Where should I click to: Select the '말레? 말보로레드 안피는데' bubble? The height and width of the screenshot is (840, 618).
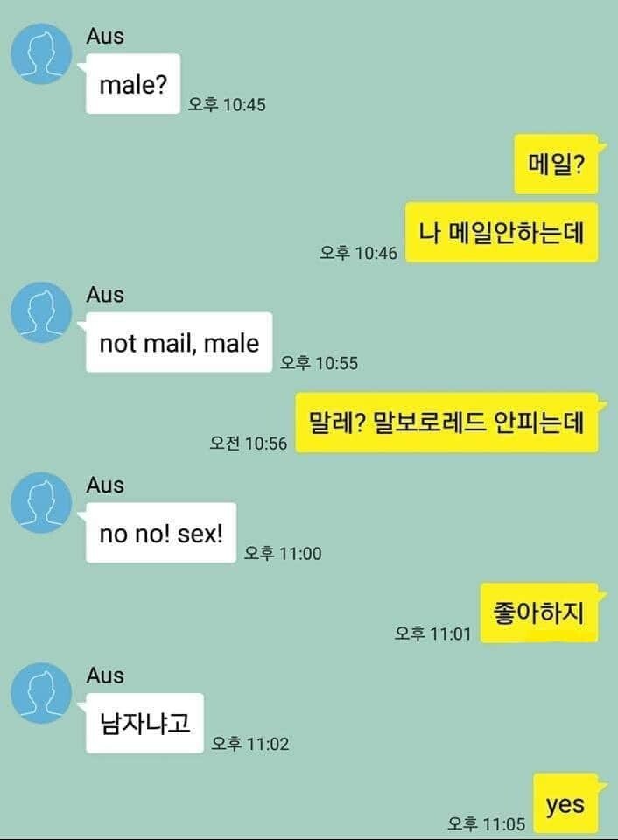(x=447, y=423)
